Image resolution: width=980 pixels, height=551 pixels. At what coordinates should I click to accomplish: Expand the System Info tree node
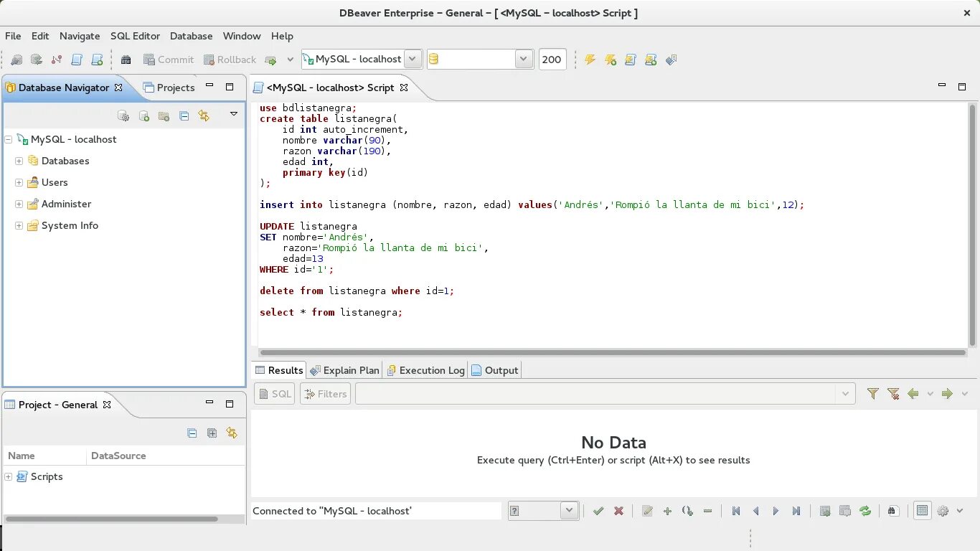pyautogui.click(x=19, y=225)
